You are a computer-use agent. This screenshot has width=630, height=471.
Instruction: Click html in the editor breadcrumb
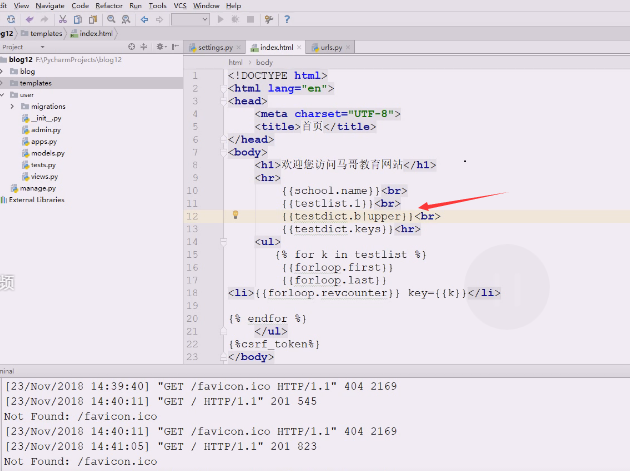tap(235, 62)
